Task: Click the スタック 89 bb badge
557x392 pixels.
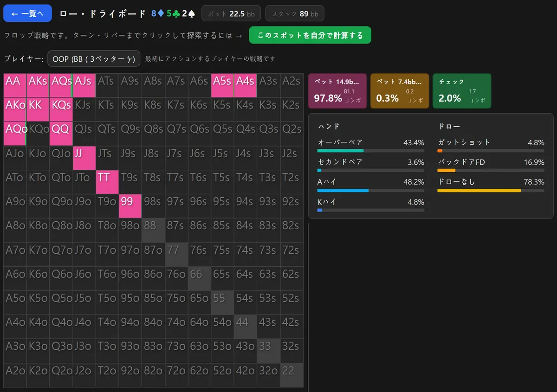Action: coord(295,13)
